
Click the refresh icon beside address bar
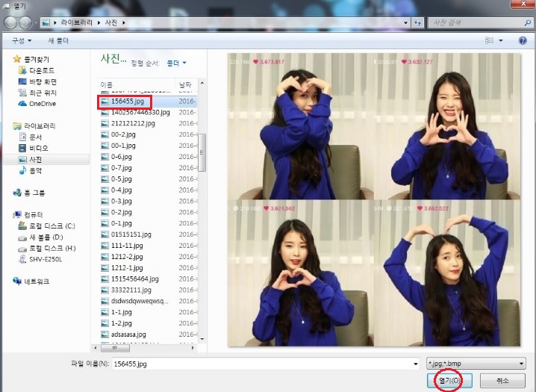pyautogui.click(x=417, y=23)
